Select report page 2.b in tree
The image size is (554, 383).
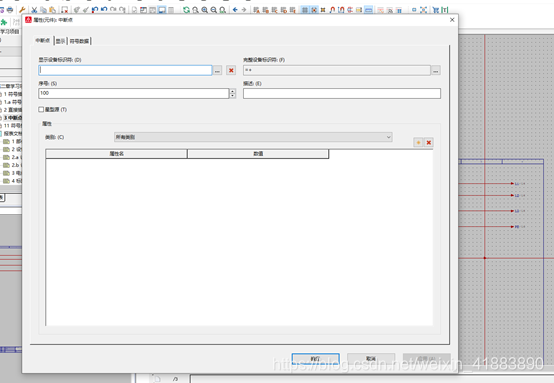[13, 165]
